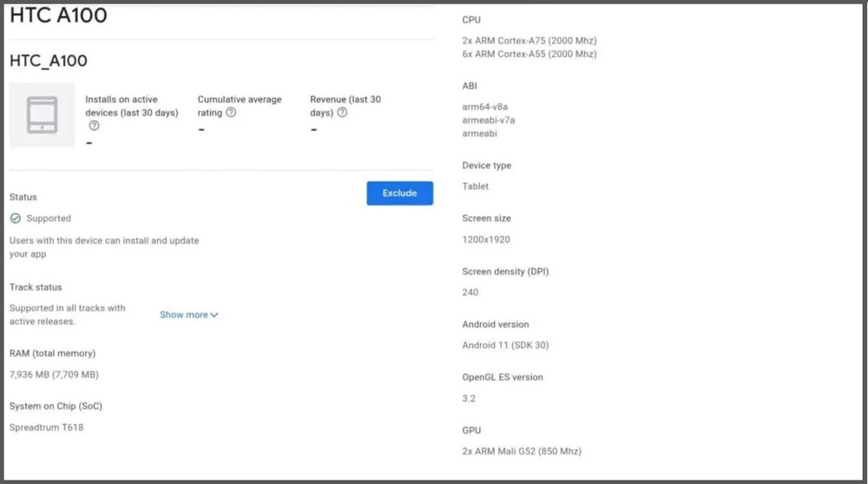The image size is (868, 484).
Task: Click the 2x ARM Cortex-A75 CPU entry
Action: [x=529, y=41]
